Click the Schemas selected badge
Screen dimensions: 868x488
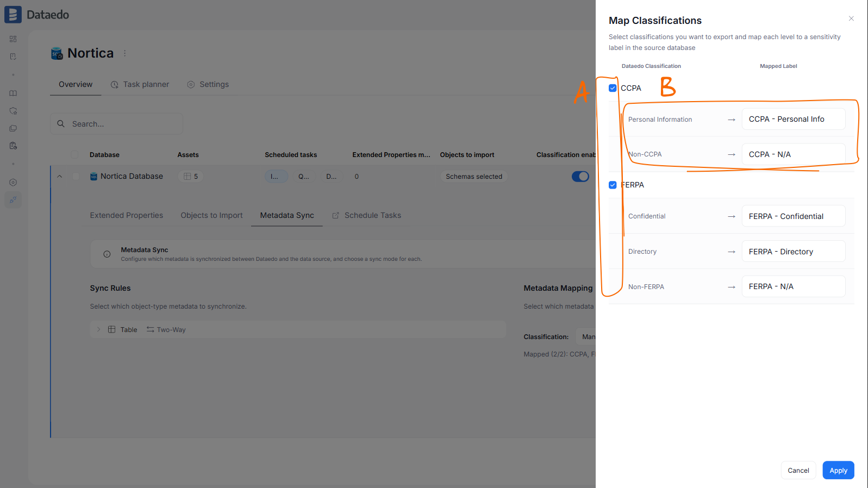474,176
